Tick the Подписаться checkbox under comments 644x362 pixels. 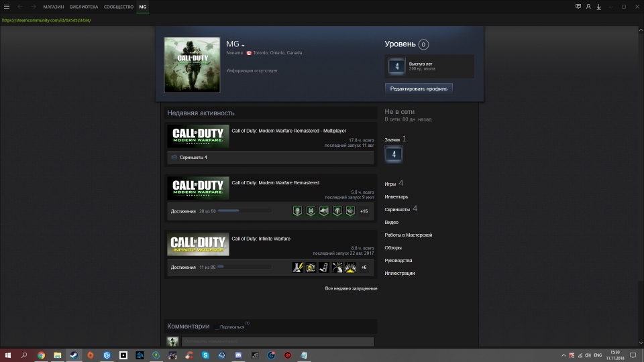[x=217, y=327]
